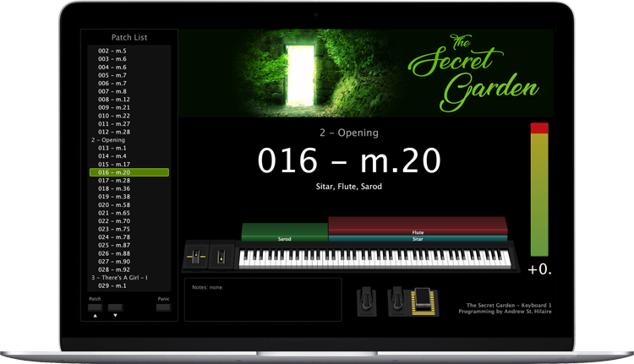Click the large '016 - m.20' patch title
Viewport: 634px width, 364px height.
[x=349, y=160]
